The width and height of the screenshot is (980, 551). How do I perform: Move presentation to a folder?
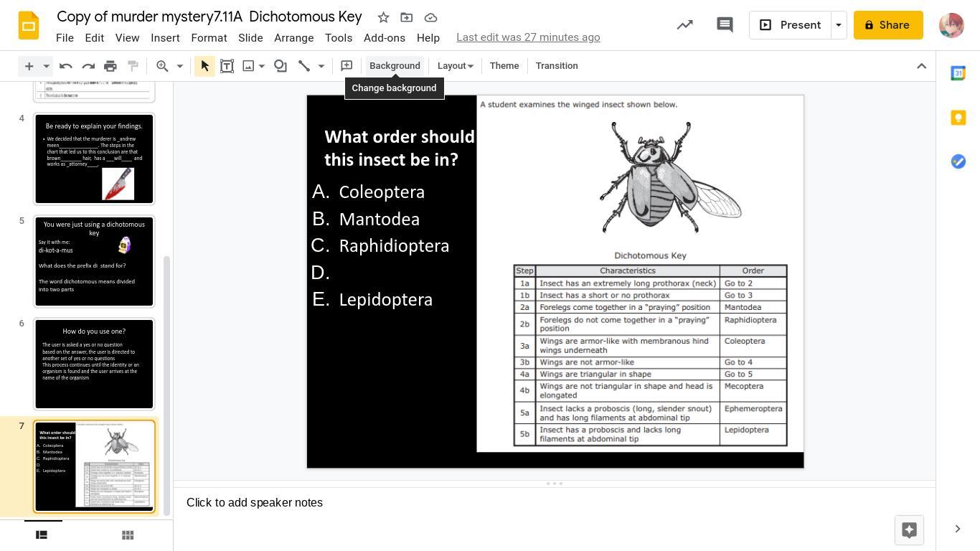407,17
